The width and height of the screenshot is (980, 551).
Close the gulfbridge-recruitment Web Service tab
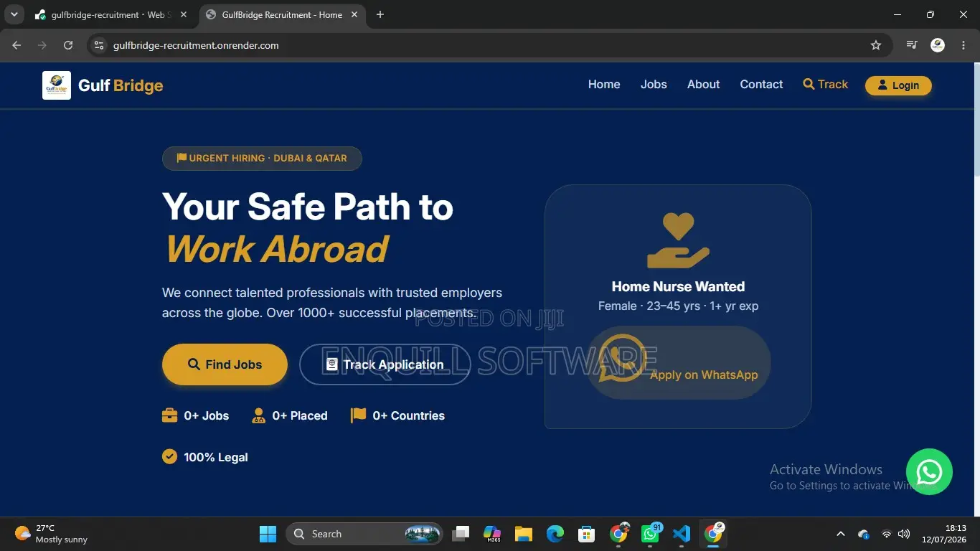pyautogui.click(x=182, y=14)
